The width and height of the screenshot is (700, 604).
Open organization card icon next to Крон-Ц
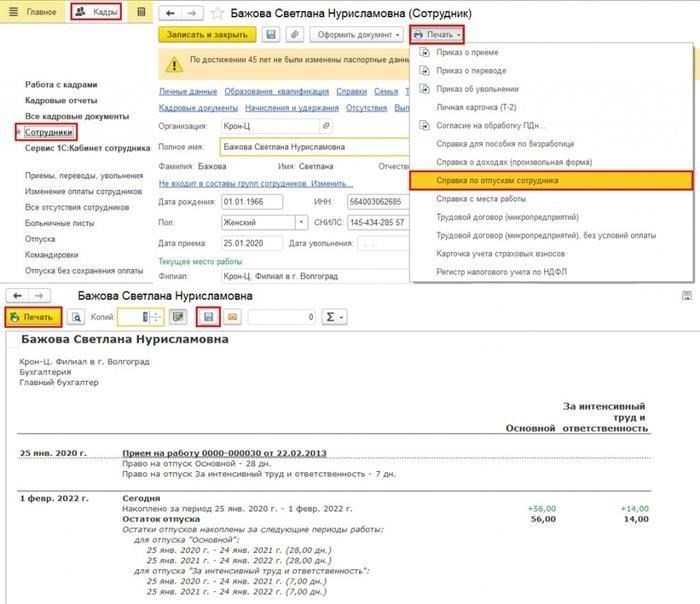326,126
